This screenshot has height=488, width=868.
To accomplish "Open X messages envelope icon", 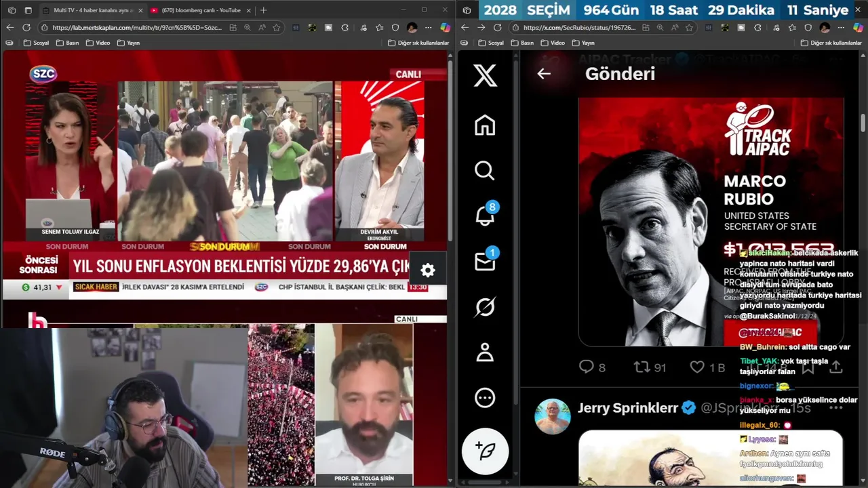I will [486, 261].
